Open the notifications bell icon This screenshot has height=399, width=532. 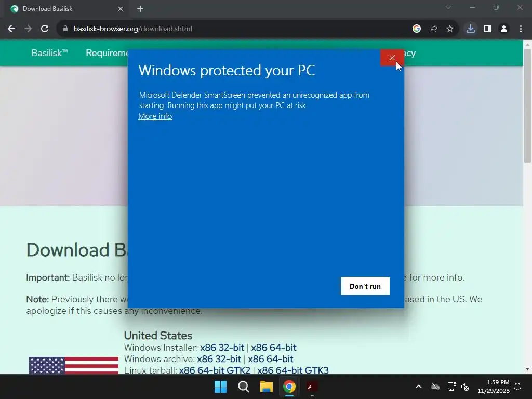518,387
